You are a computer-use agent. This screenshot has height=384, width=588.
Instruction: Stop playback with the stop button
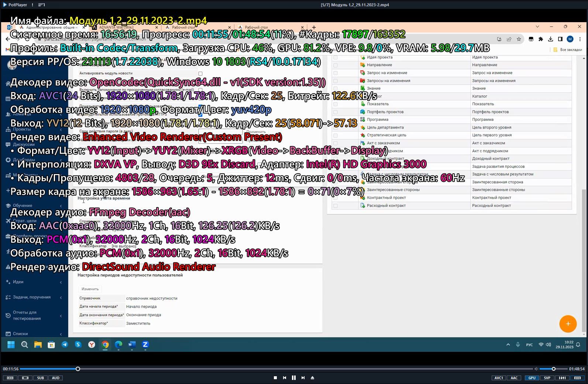coord(275,378)
